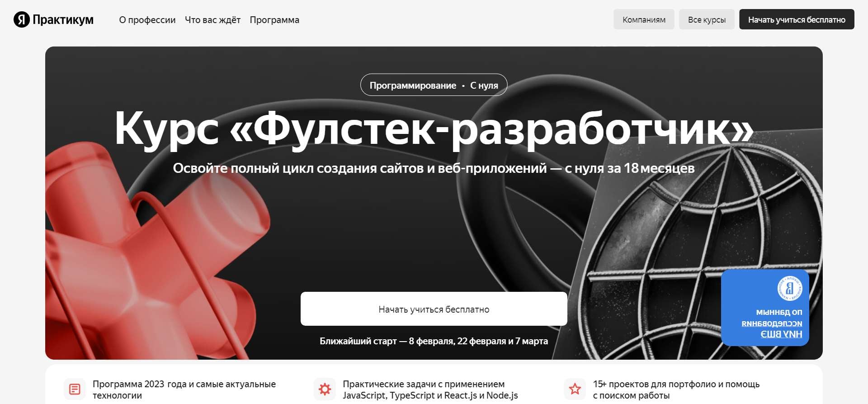The image size is (868, 404).
Task: Go to the "О профессии" section
Action: click(x=147, y=20)
